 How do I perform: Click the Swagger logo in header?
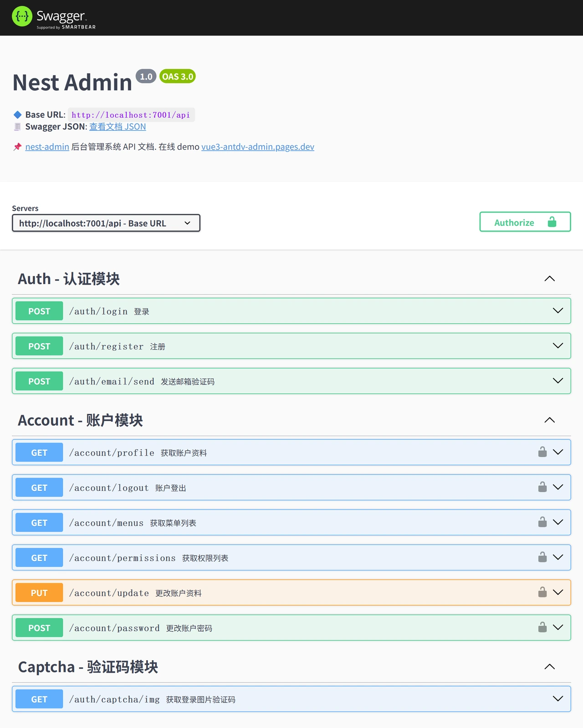pos(54,17)
